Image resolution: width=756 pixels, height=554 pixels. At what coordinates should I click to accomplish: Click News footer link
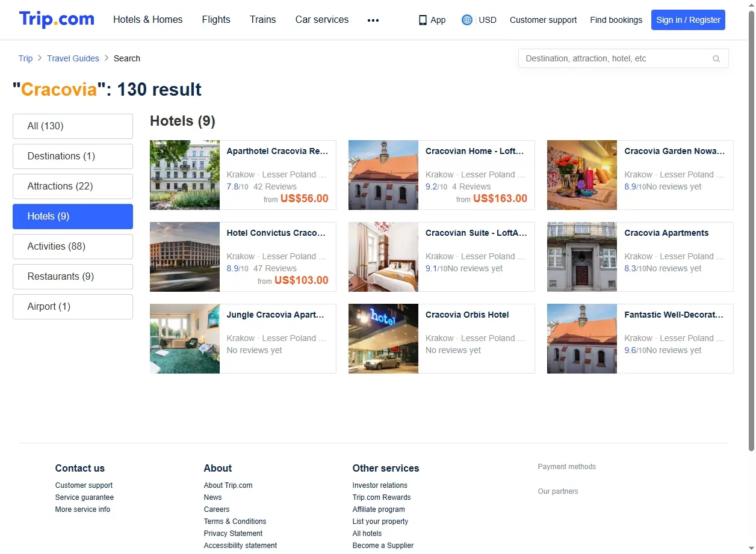click(x=212, y=497)
